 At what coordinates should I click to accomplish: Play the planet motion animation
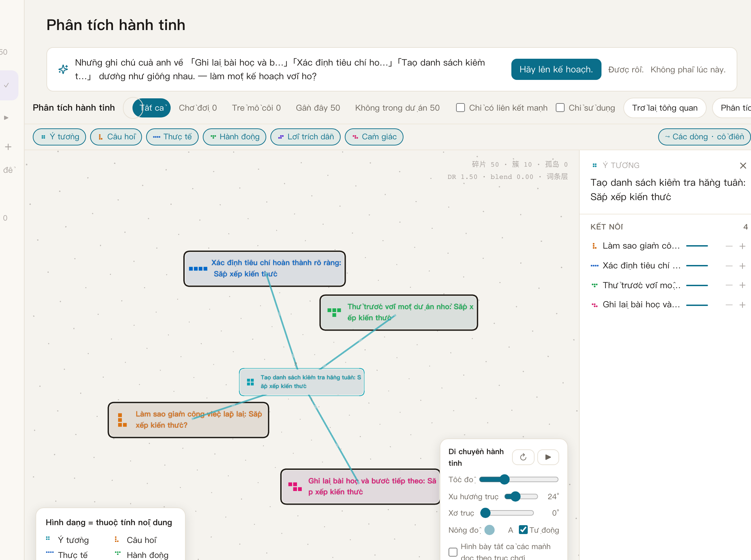[x=548, y=457]
